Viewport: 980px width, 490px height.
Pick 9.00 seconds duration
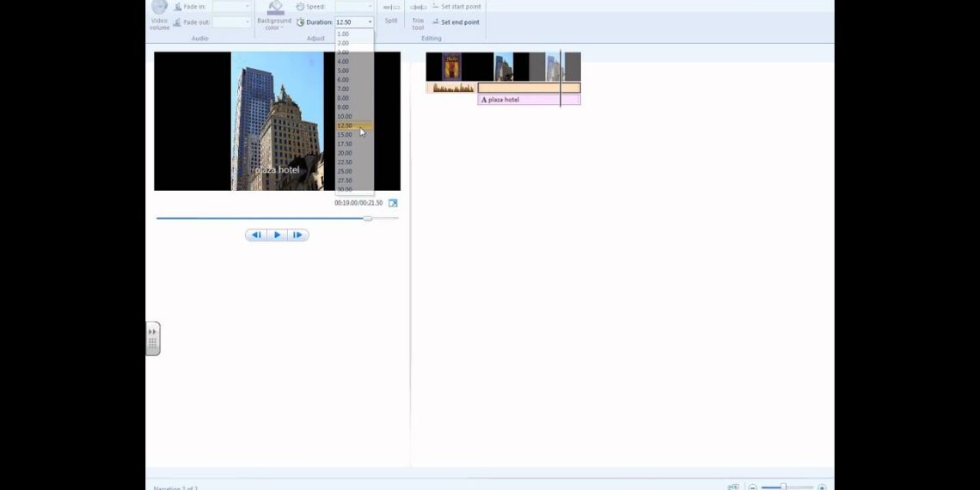tap(354, 107)
